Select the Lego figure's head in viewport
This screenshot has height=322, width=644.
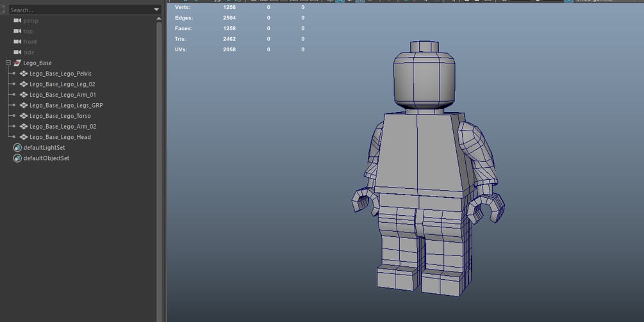point(424,78)
